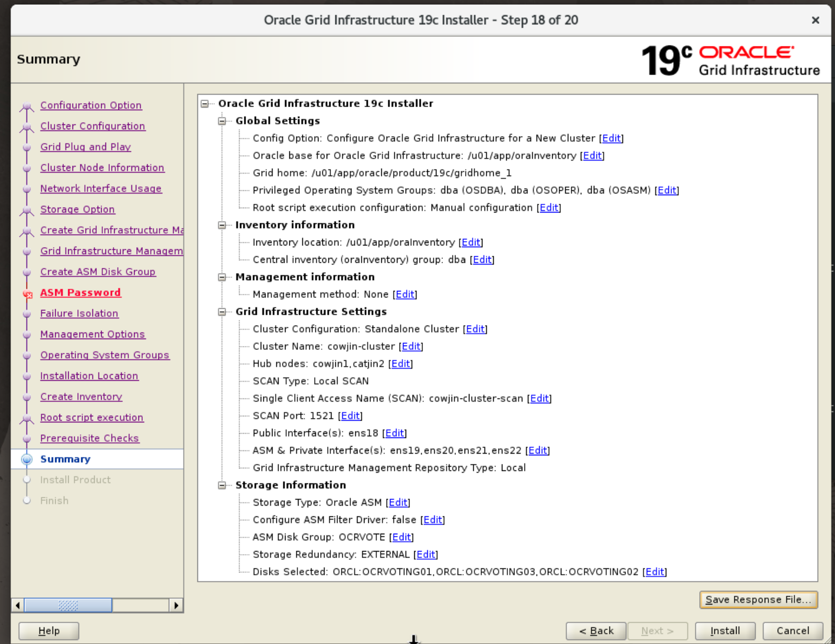Open the Storage Option step

(x=77, y=209)
